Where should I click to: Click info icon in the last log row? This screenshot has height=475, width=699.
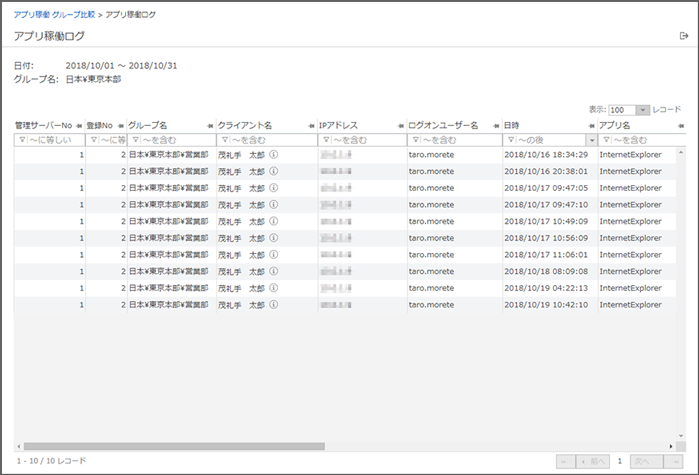tap(273, 304)
